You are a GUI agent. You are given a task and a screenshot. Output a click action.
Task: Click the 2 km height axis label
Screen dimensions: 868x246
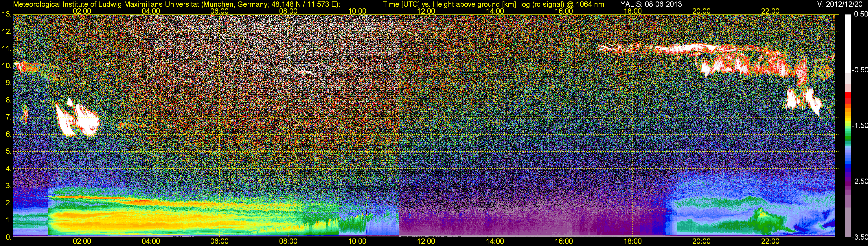coord(8,203)
